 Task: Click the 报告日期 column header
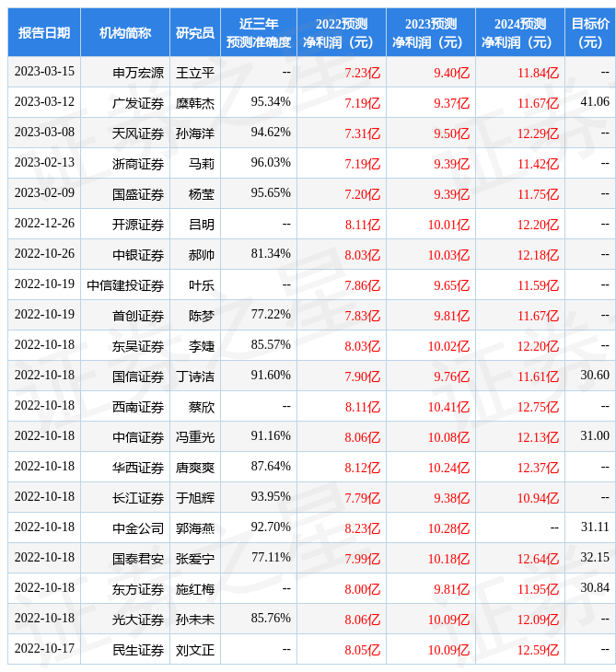(x=44, y=33)
